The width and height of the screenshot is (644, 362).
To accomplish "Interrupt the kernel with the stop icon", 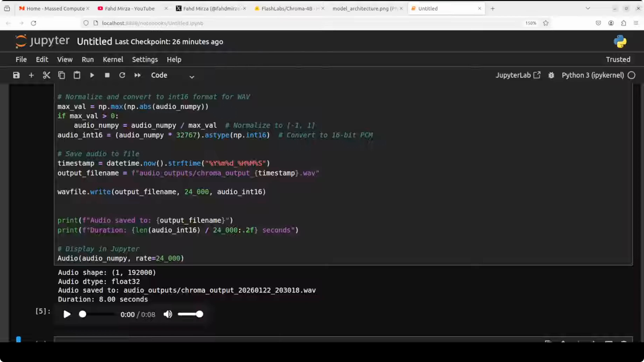I will pyautogui.click(x=107, y=75).
